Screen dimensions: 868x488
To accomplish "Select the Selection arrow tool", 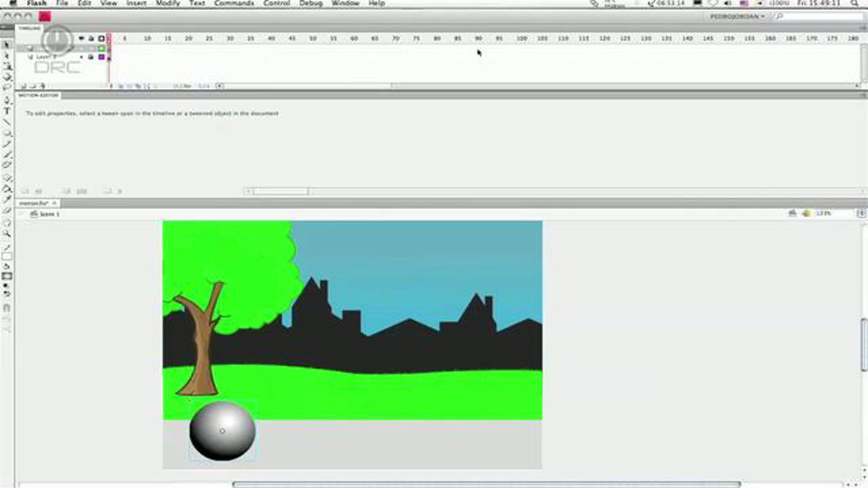I will (x=6, y=44).
